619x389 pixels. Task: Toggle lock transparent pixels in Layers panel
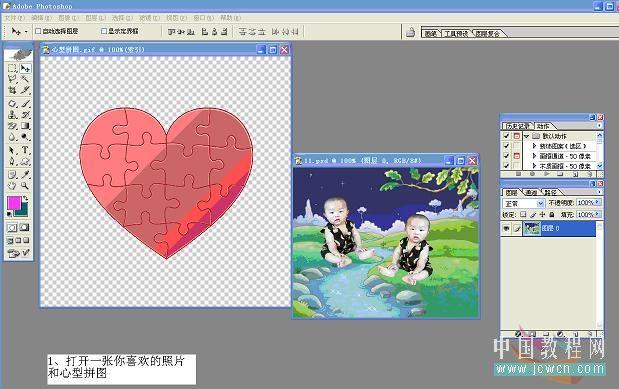pyautogui.click(x=523, y=214)
